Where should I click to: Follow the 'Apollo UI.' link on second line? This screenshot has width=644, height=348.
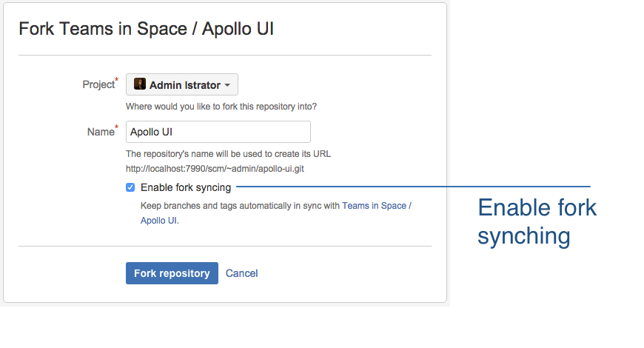[160, 220]
